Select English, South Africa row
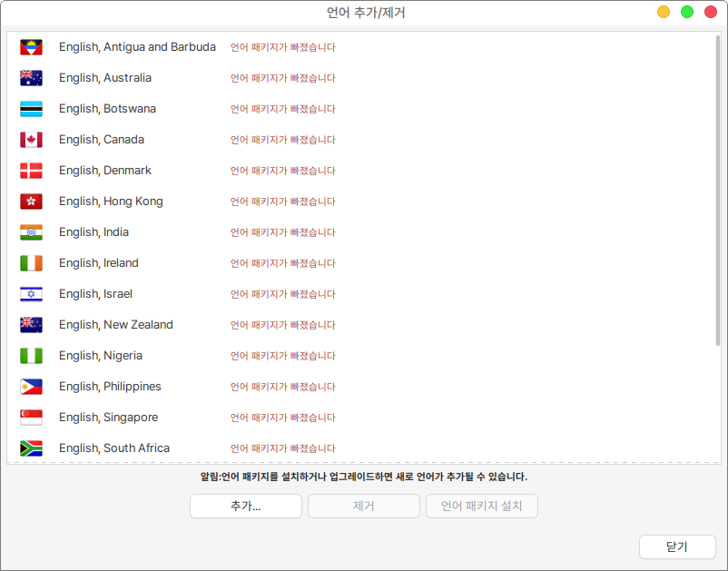 pyautogui.click(x=113, y=448)
